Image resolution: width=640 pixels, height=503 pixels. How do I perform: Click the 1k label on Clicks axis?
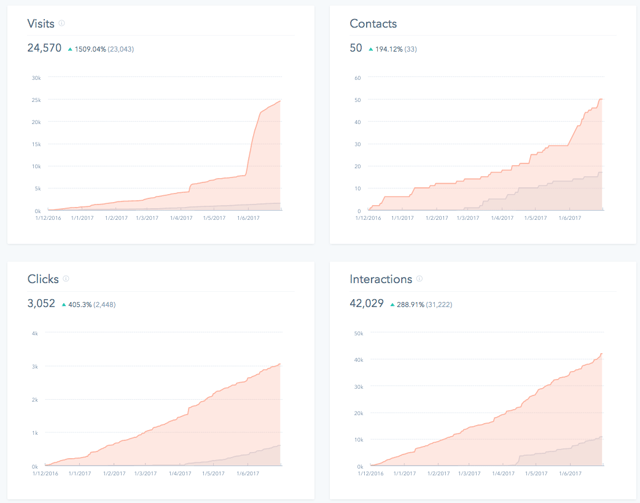(35, 433)
